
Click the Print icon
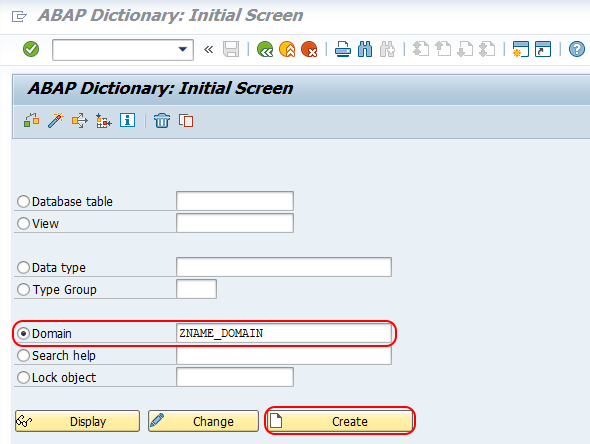[343, 49]
